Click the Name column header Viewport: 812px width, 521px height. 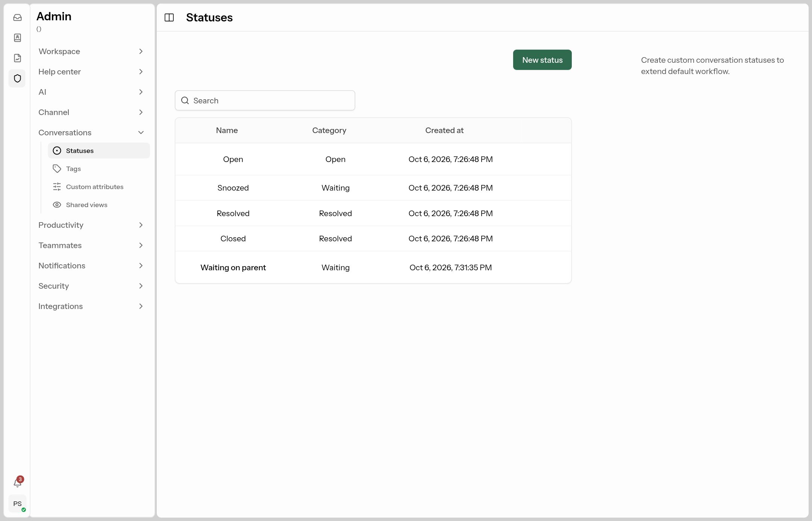pos(227,130)
